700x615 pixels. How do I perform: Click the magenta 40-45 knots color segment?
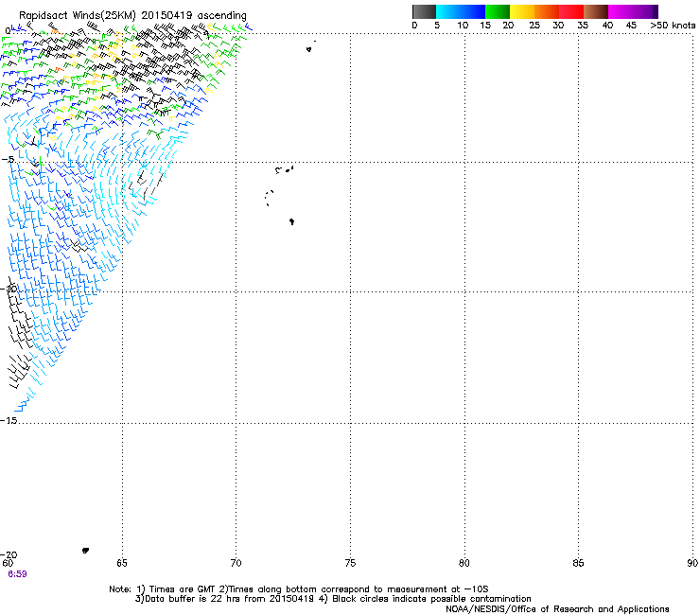(x=621, y=11)
